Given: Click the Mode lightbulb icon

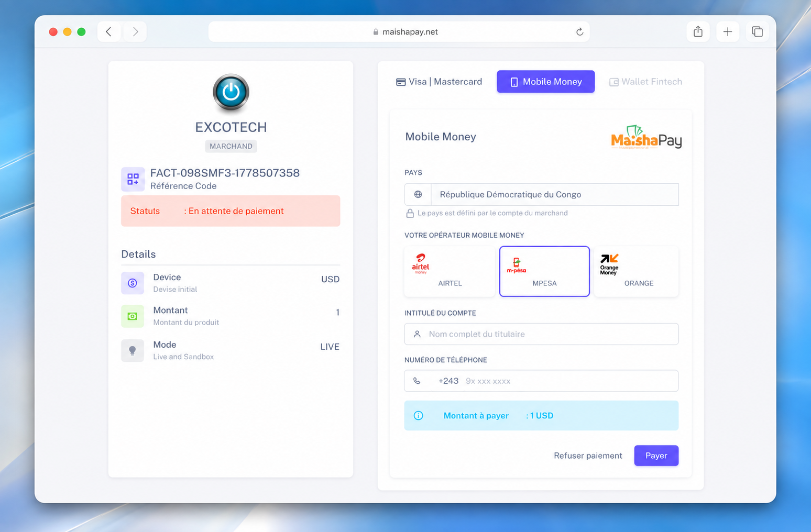Looking at the screenshot, I should [133, 350].
